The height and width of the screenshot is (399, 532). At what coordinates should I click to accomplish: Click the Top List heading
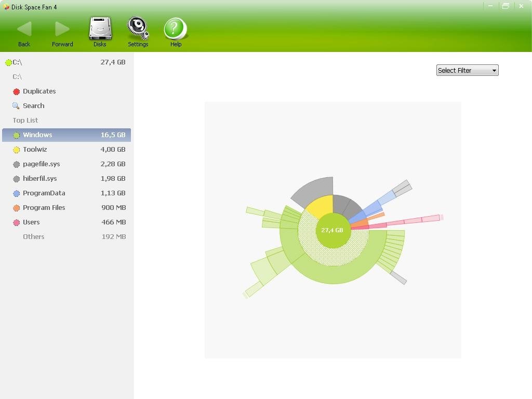tap(25, 121)
